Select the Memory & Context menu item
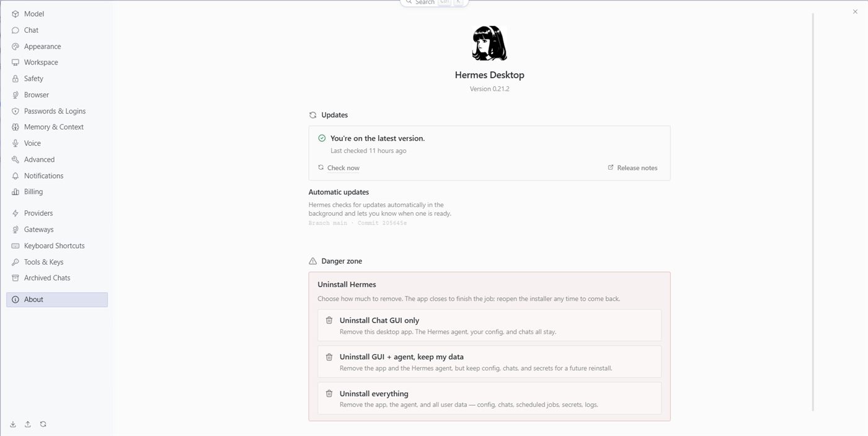 click(x=56, y=127)
